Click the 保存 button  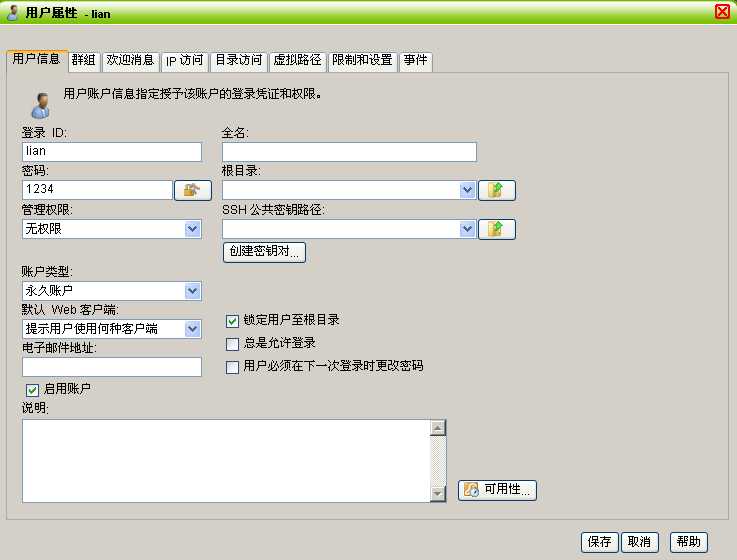pyautogui.click(x=600, y=542)
